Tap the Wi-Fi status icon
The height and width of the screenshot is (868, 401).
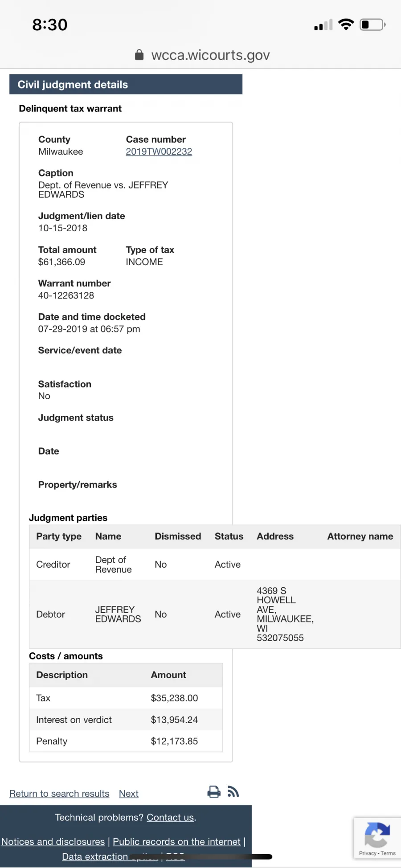pos(346,25)
